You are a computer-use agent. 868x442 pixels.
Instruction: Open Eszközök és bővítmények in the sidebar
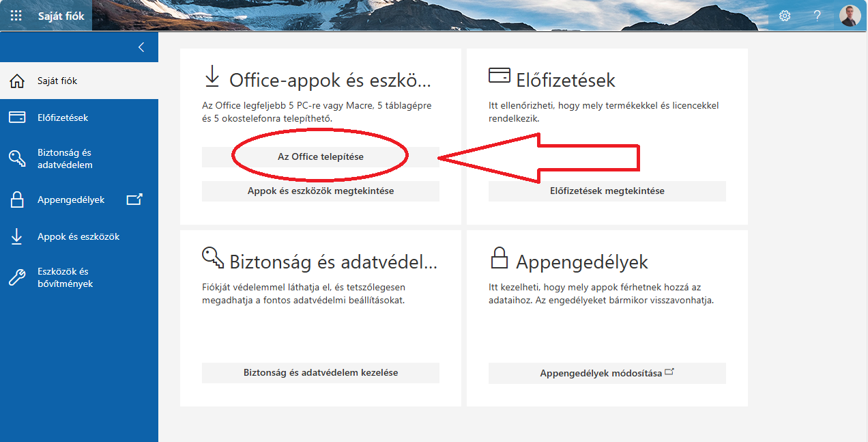click(x=79, y=277)
